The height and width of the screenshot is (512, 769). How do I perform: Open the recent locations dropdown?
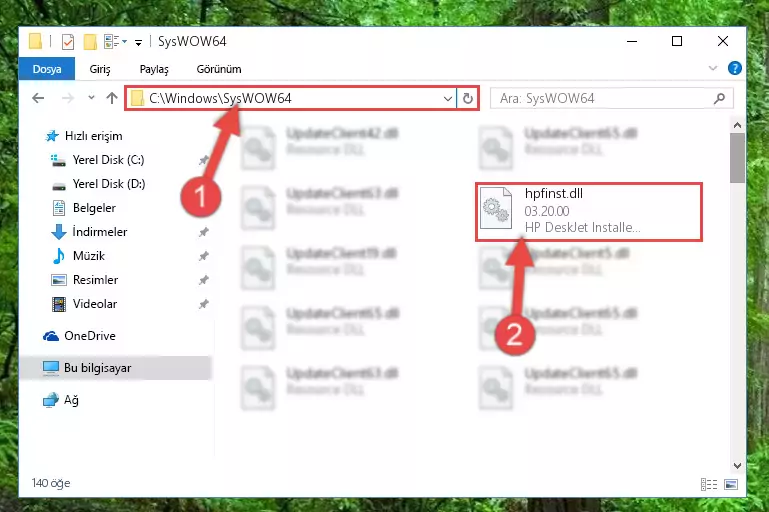point(91,98)
